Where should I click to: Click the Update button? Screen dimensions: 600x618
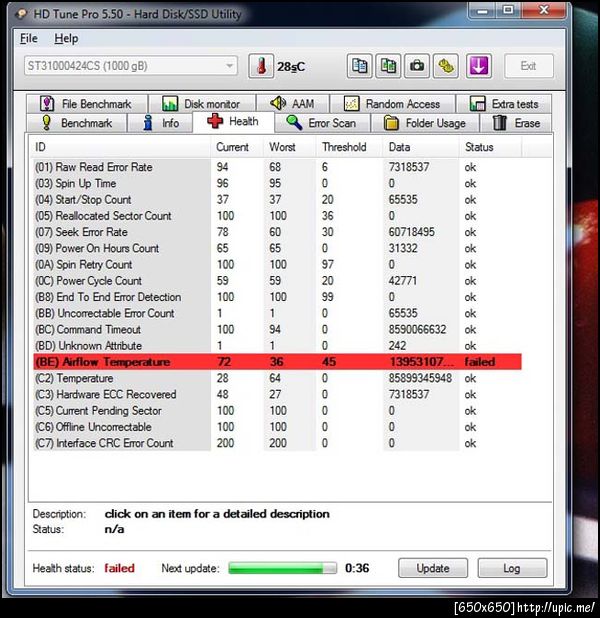tap(433, 568)
